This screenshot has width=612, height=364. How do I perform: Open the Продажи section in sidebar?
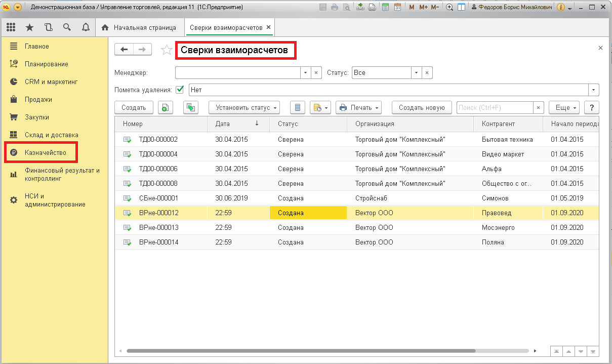pos(38,99)
